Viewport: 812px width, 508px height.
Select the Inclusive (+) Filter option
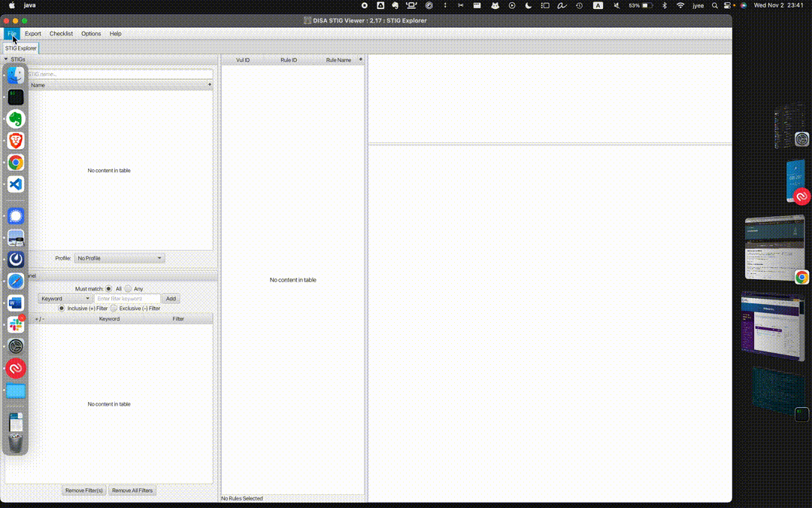point(62,308)
